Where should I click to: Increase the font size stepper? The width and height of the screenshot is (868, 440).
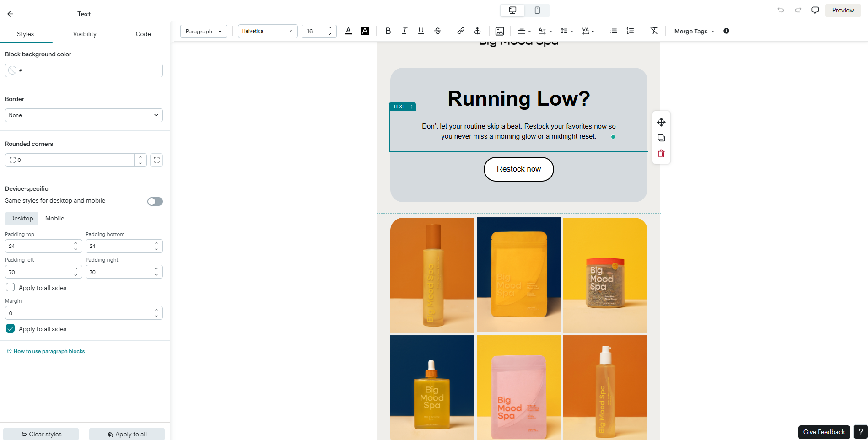coord(330,28)
